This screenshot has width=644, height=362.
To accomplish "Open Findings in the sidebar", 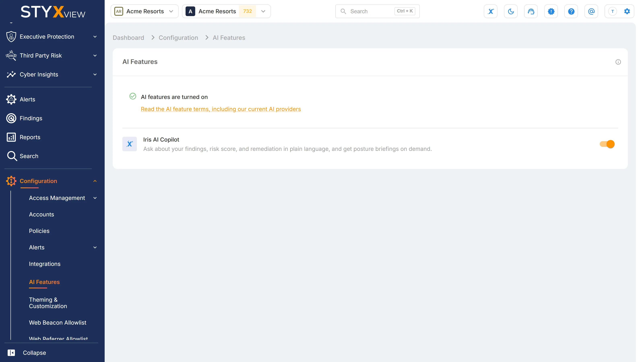I will coord(31,118).
